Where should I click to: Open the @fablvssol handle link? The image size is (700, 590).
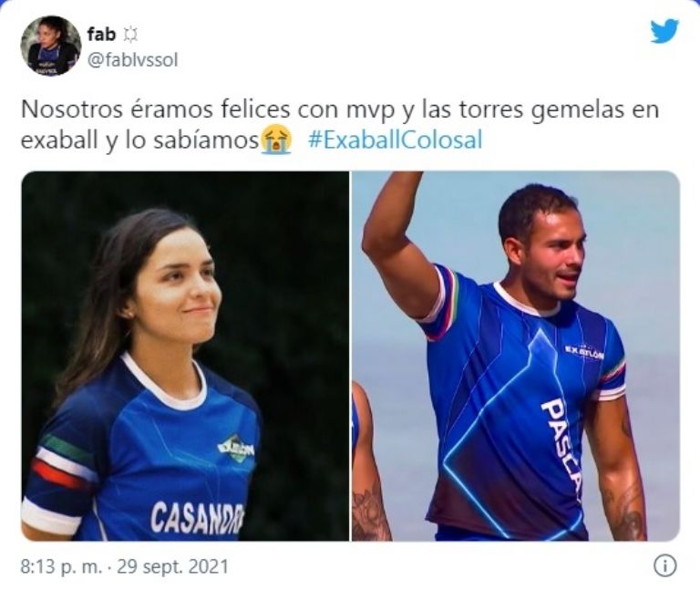[x=132, y=60]
